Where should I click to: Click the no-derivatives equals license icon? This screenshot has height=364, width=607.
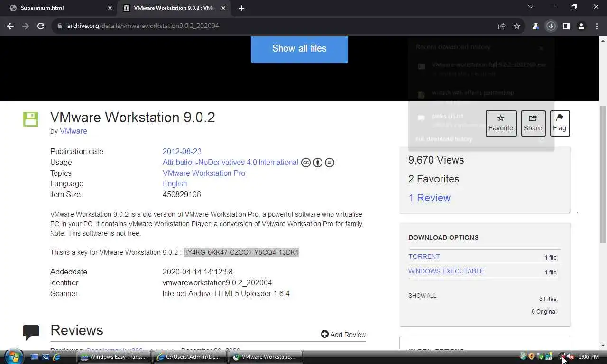(x=330, y=163)
